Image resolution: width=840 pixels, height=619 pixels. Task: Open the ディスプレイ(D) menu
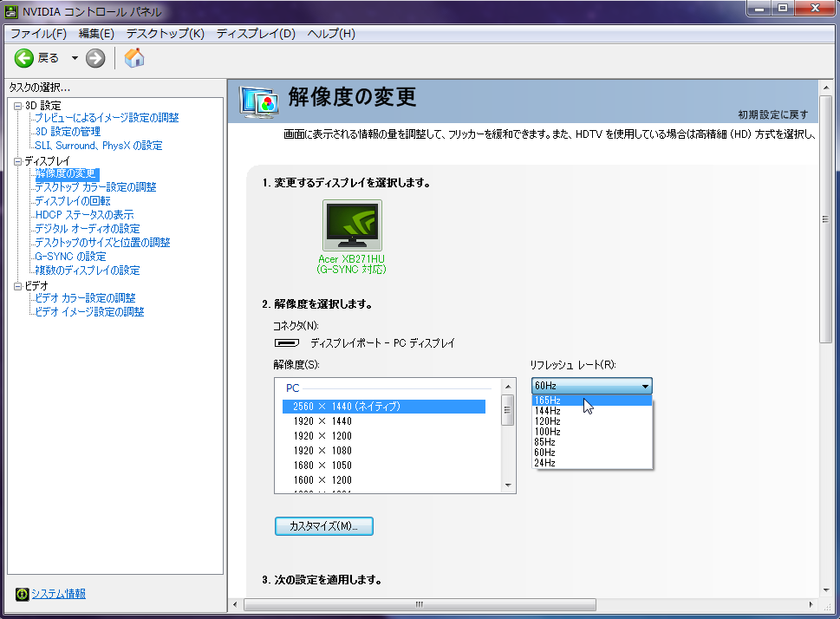(x=256, y=34)
